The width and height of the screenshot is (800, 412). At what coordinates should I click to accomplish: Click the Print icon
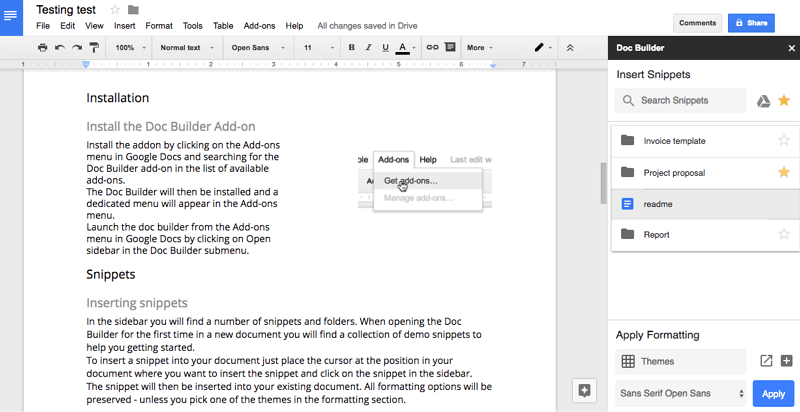pos(43,47)
